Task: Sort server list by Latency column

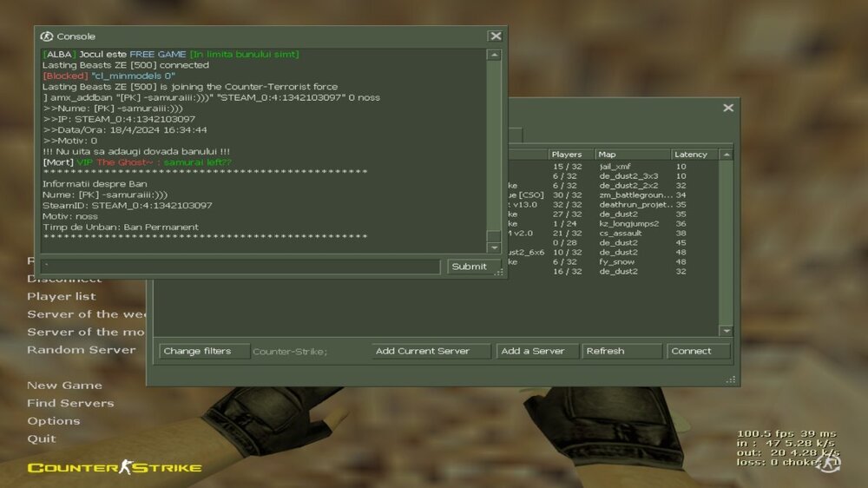Action: tap(692, 155)
